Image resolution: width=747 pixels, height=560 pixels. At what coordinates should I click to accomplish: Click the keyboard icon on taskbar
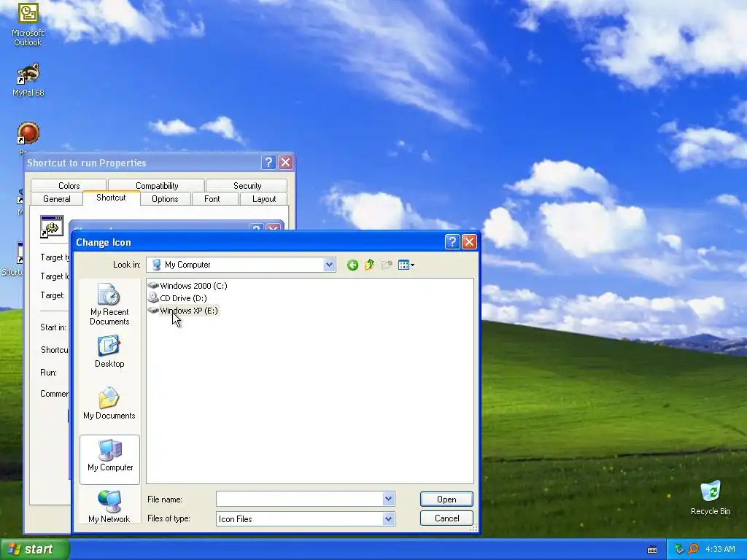[652, 550]
